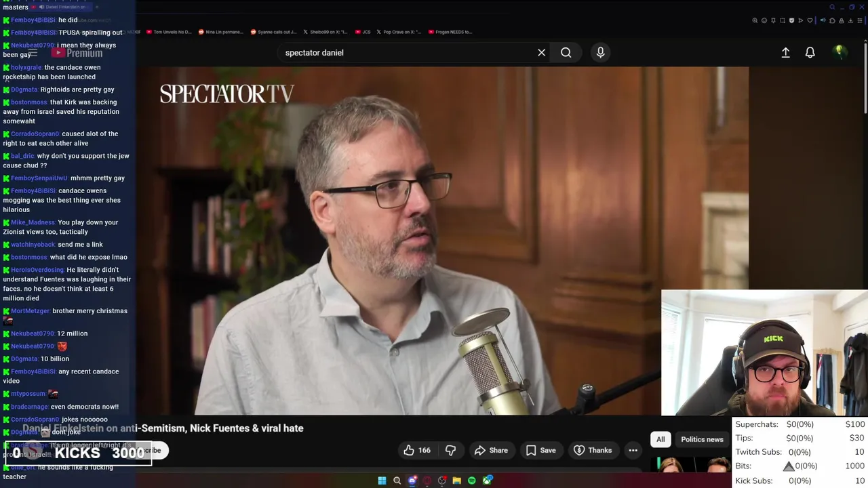This screenshot has width=868, height=488.
Task: Open Spotify from the taskbar
Action: click(472, 481)
